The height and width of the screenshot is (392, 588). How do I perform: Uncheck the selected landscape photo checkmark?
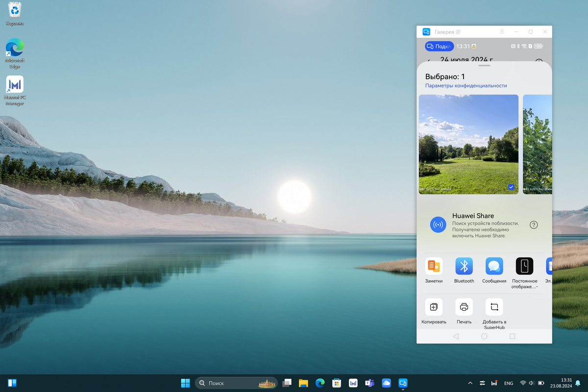pos(511,187)
